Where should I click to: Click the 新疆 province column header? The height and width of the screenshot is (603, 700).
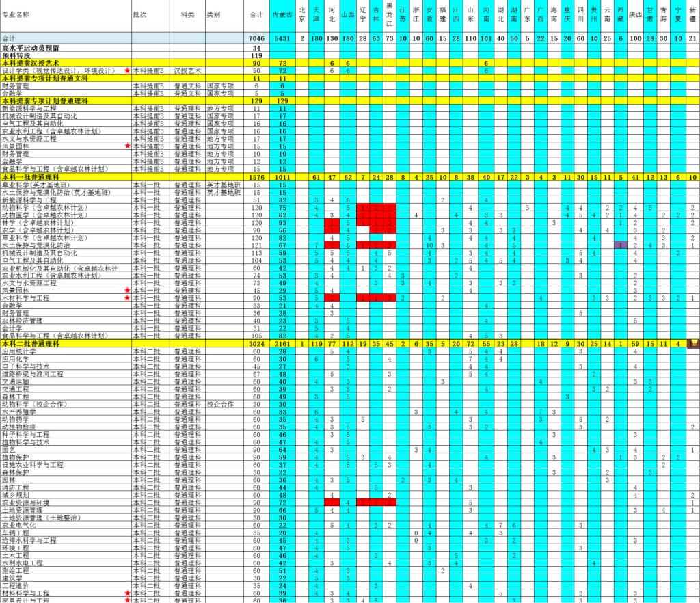click(x=692, y=14)
